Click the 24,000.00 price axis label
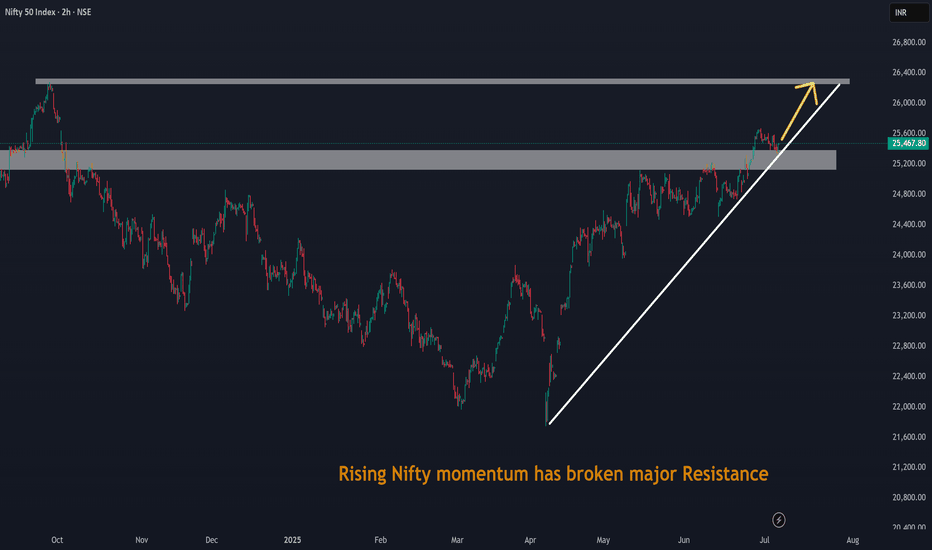 (909, 254)
